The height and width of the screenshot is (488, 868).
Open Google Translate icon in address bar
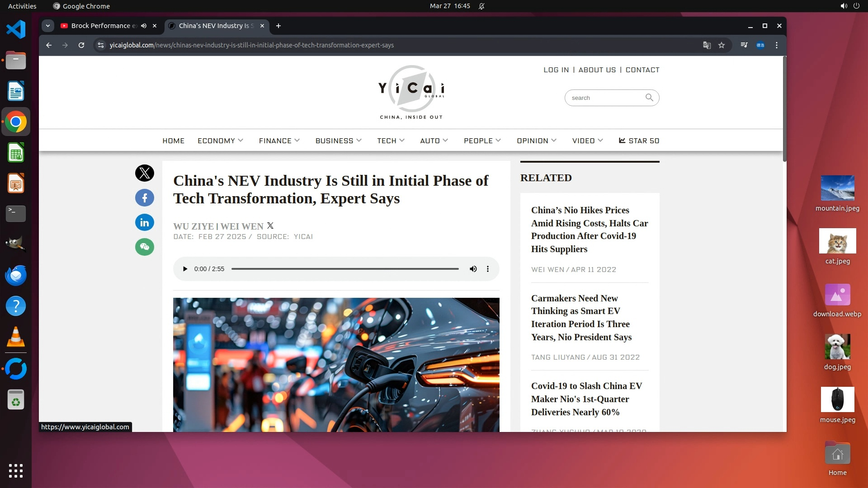(x=707, y=45)
